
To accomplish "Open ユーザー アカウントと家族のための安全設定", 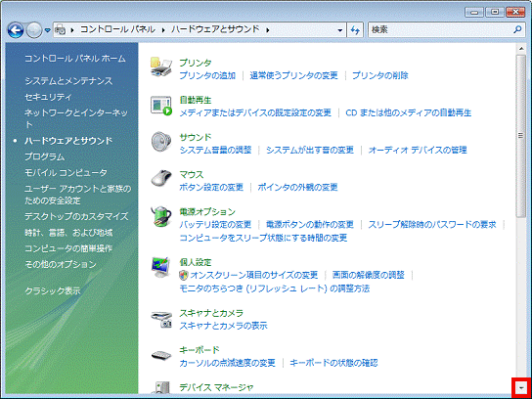I will pyautogui.click(x=77, y=195).
